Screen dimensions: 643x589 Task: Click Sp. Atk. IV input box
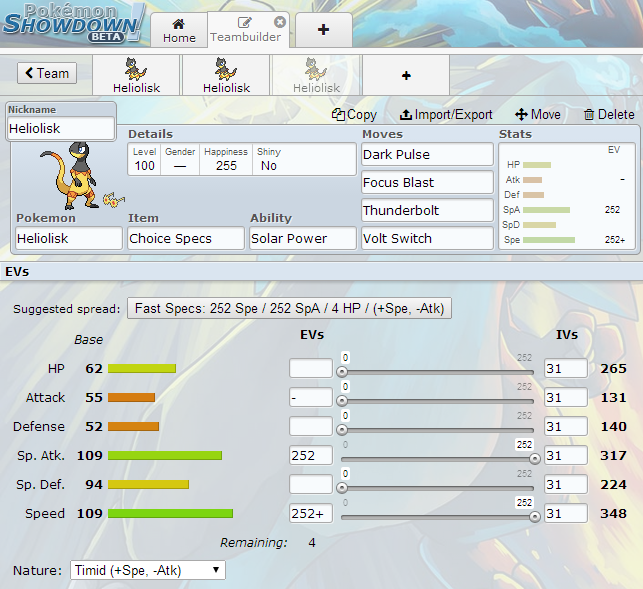(566, 455)
